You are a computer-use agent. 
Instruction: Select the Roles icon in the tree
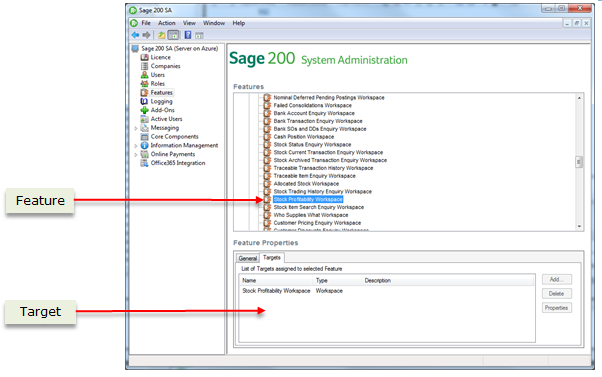pos(144,84)
